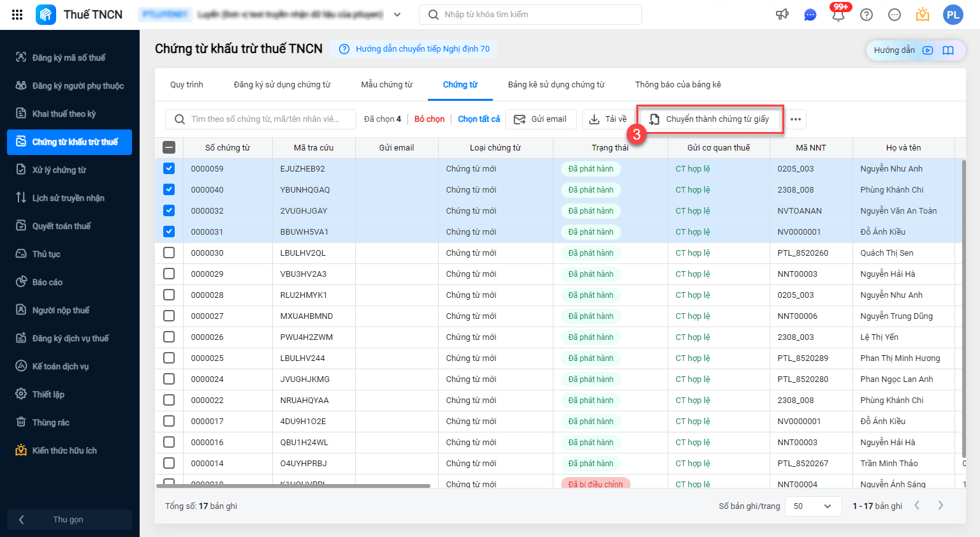
Task: Click the Trạng thái column header
Action: [610, 147]
